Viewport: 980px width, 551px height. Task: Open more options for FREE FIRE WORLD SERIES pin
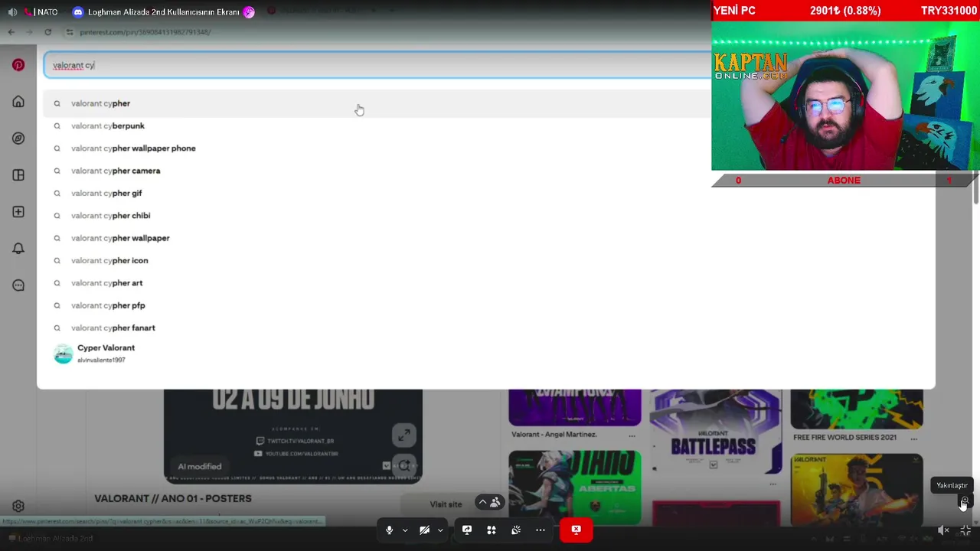[x=913, y=439]
